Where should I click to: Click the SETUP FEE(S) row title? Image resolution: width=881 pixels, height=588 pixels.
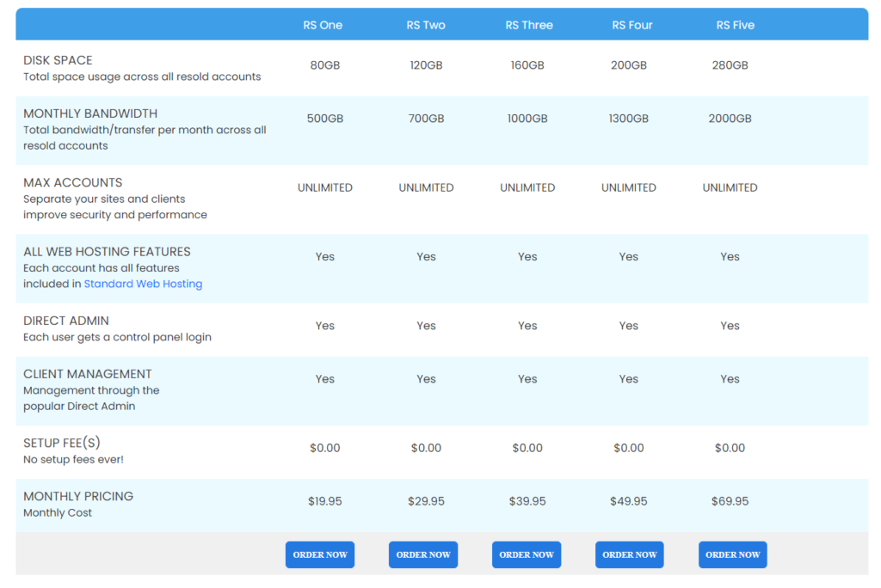[x=62, y=443]
